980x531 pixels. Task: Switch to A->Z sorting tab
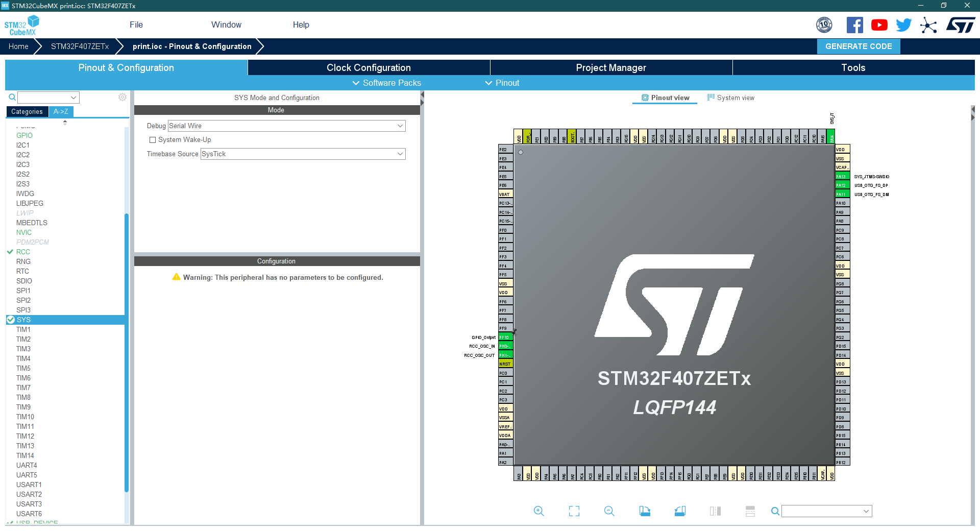point(61,111)
